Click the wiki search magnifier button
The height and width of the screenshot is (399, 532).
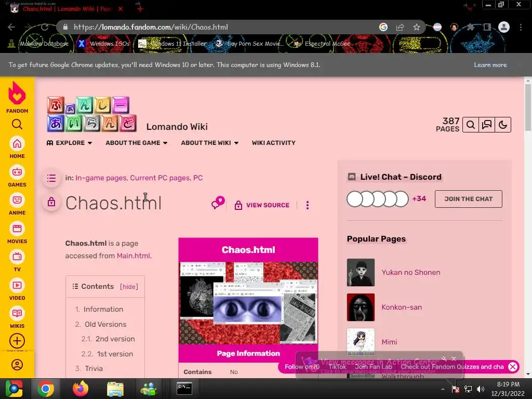(471, 125)
